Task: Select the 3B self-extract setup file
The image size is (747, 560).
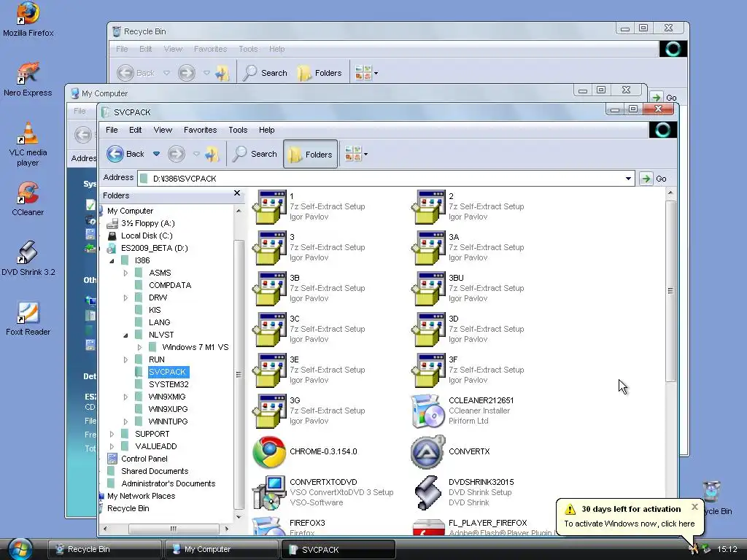Action: pyautogui.click(x=309, y=289)
